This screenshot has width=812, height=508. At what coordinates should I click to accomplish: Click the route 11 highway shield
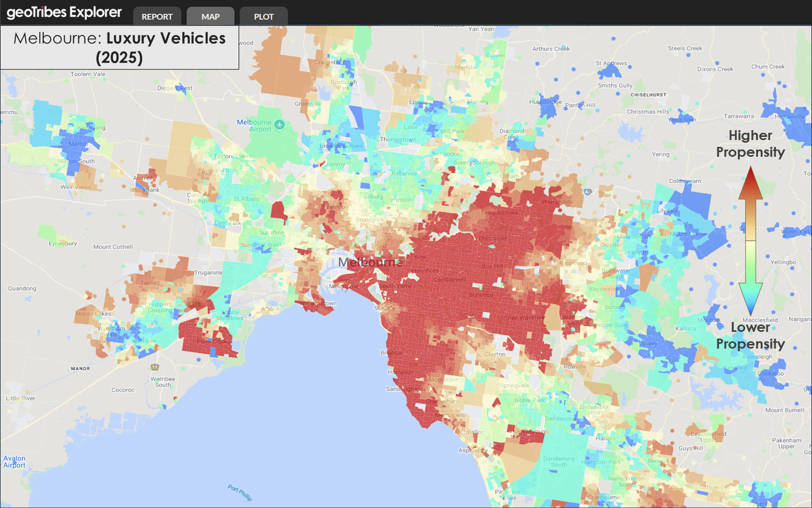tap(155, 367)
